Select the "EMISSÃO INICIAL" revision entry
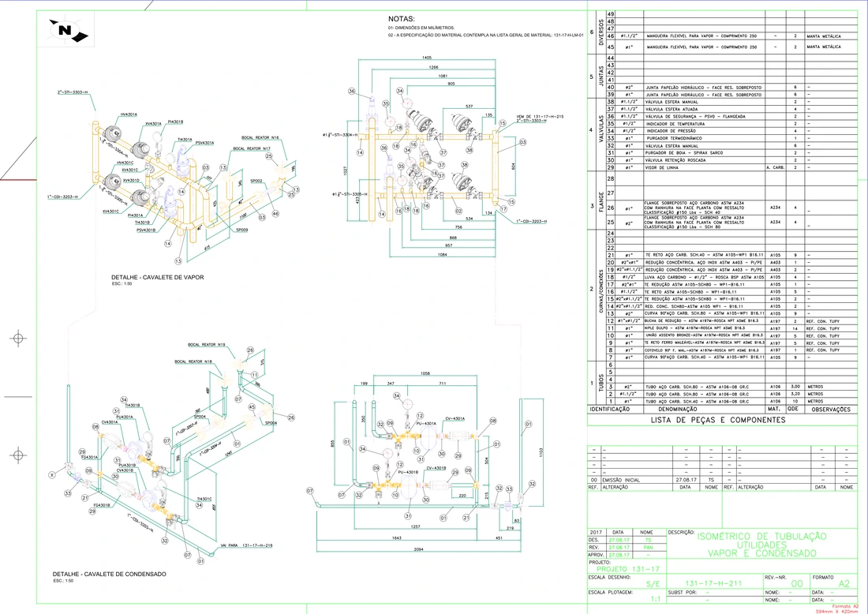 tap(620, 480)
